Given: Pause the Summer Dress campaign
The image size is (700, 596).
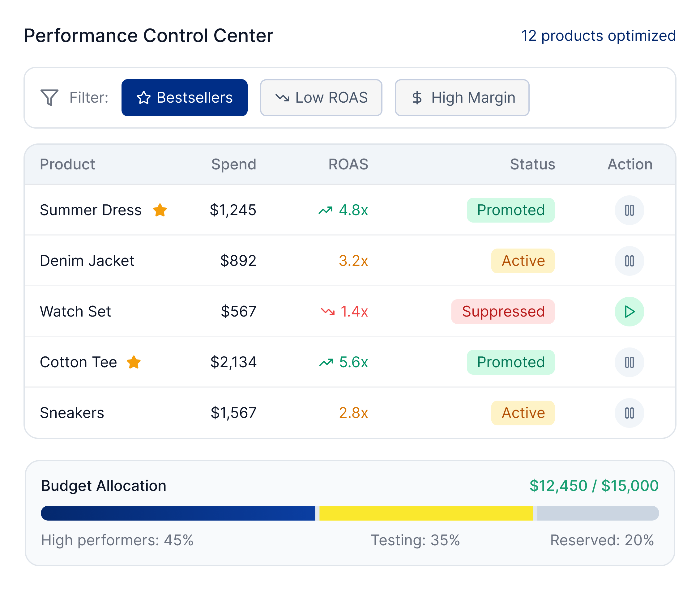Looking at the screenshot, I should [x=629, y=210].
